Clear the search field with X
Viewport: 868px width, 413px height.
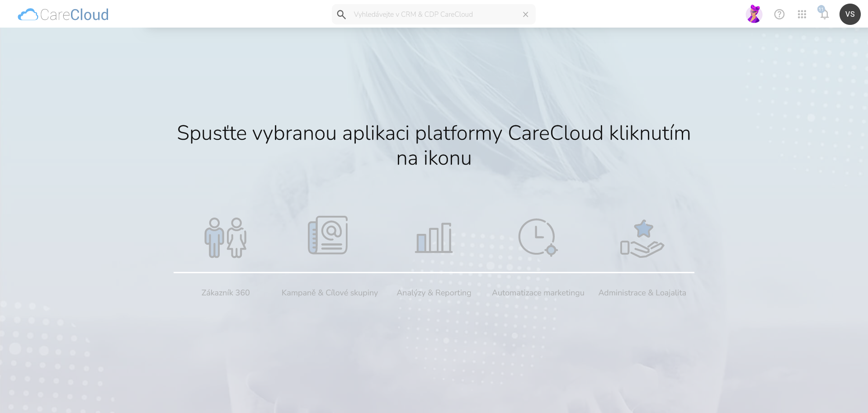(525, 14)
